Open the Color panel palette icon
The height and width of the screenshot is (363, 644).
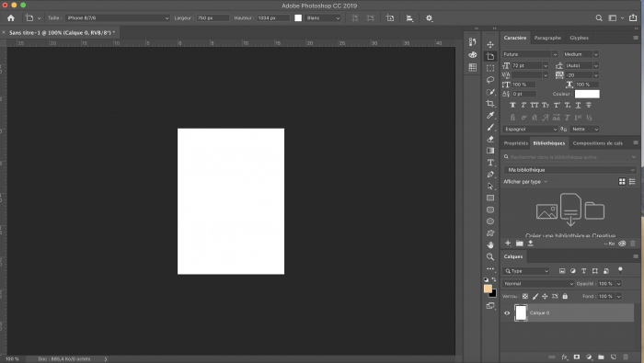473,54
